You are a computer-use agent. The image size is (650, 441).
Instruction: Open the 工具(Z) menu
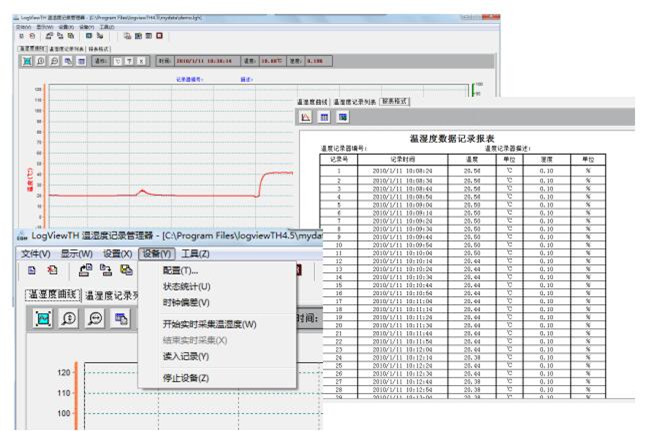point(196,254)
